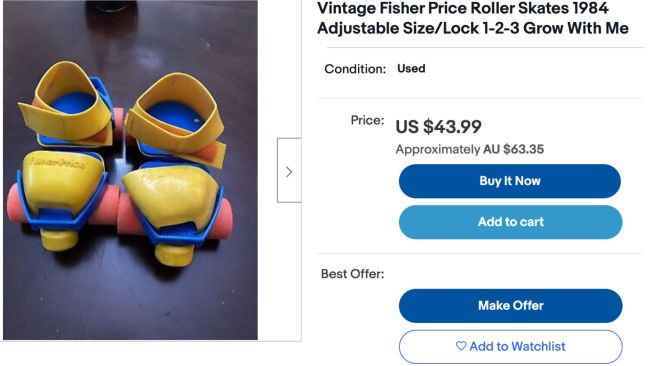This screenshot has height=366, width=650.
Task: Click the orange wheel at photo's left edge
Action: click(17, 204)
